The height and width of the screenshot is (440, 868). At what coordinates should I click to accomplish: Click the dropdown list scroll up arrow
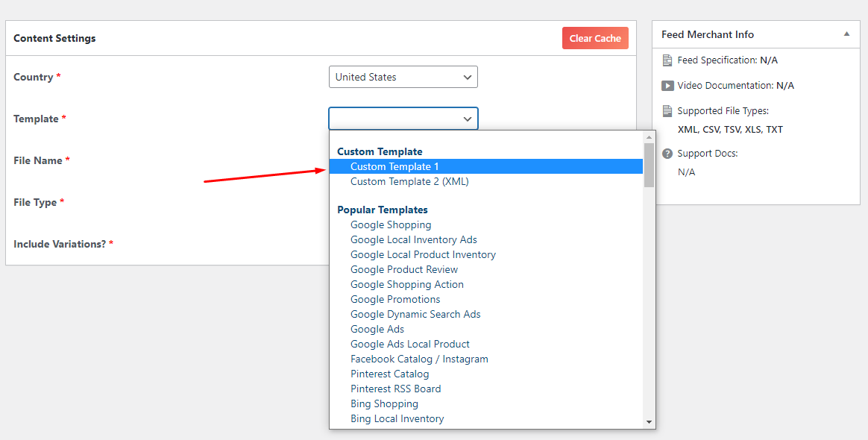tap(649, 137)
